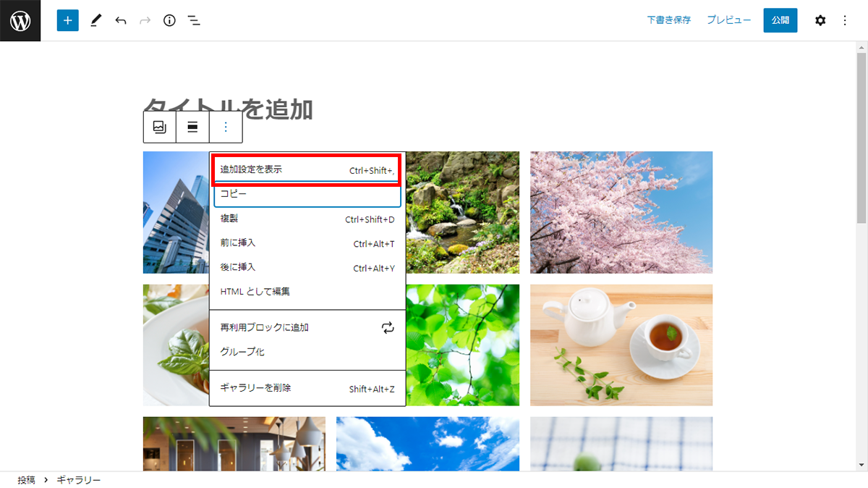Select the pencil editing mode tool
Viewport: 868px width, 488px height.
95,20
